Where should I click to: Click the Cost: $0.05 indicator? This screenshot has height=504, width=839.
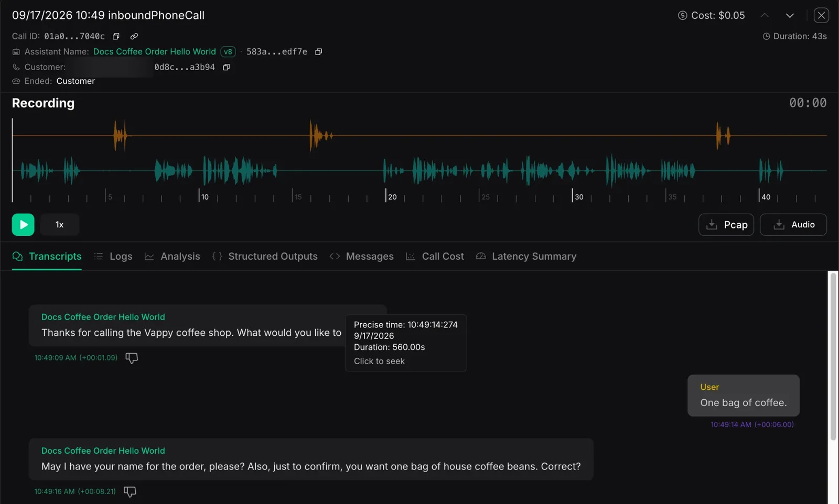711,15
